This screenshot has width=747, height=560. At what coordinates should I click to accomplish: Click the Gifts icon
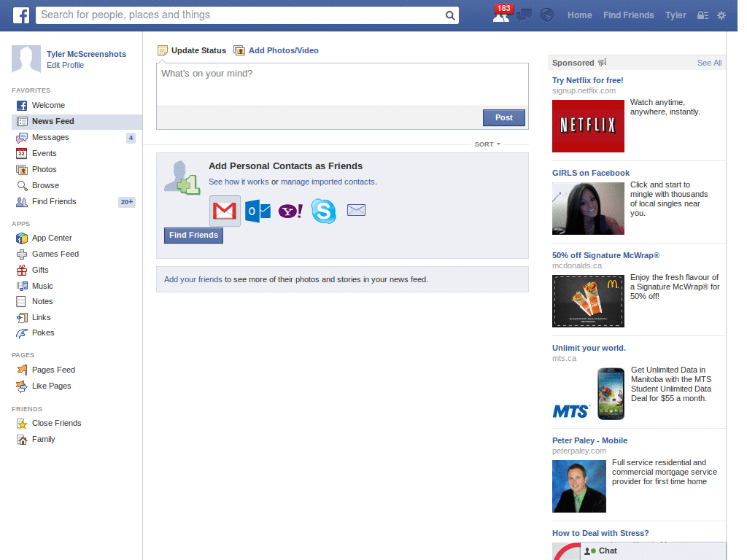click(x=22, y=271)
